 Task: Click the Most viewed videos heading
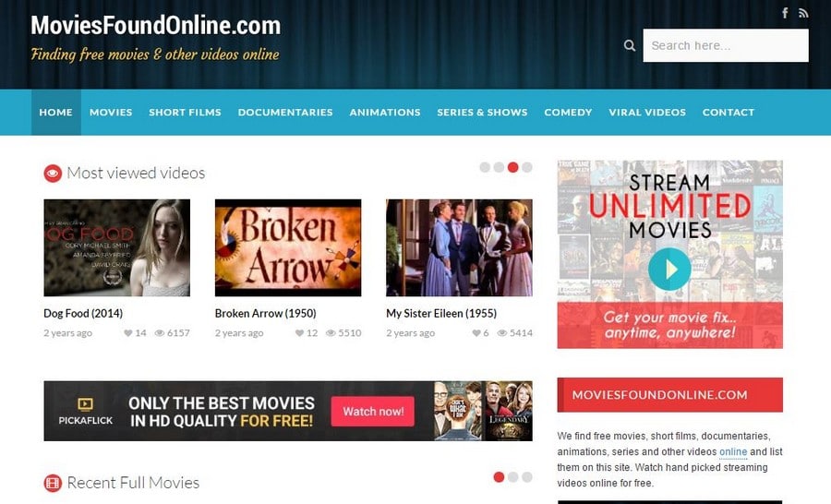(x=136, y=174)
